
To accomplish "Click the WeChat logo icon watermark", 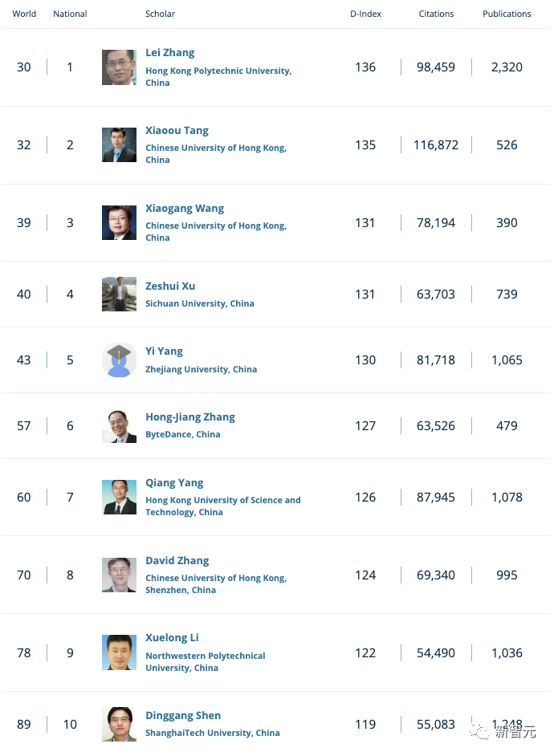I will 481,731.
